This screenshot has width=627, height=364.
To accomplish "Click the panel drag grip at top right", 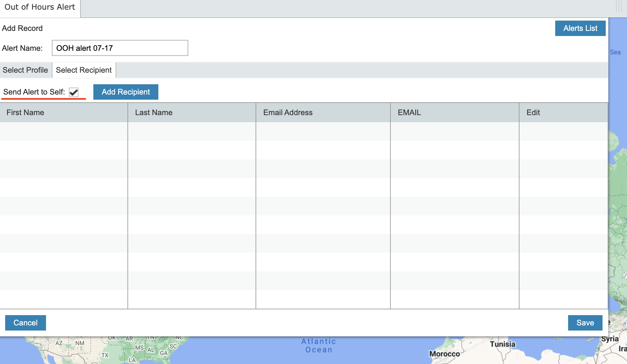I will 619,6.
